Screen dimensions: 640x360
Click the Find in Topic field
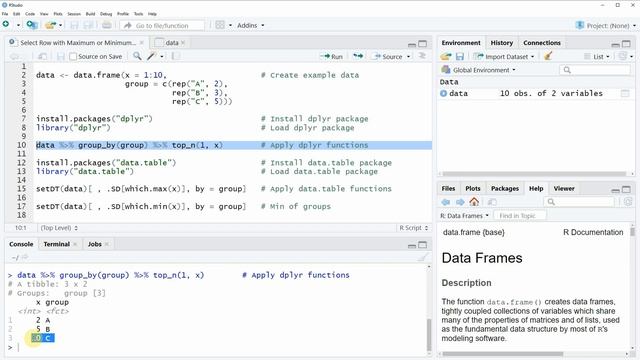click(x=520, y=216)
